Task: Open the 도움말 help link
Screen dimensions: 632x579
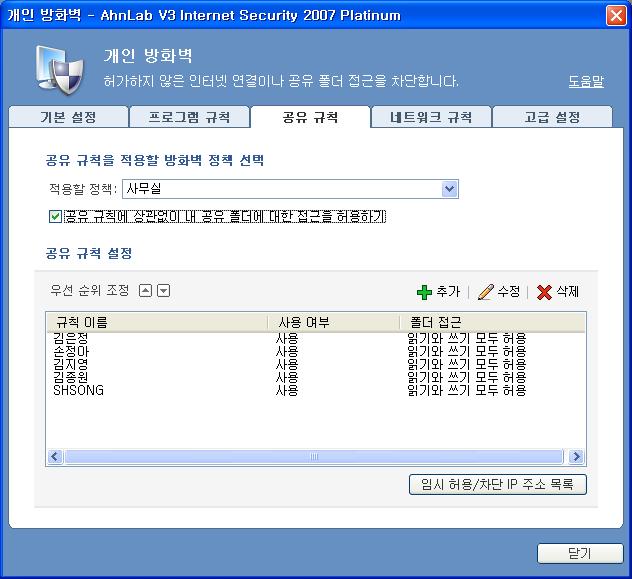Action: 586,81
